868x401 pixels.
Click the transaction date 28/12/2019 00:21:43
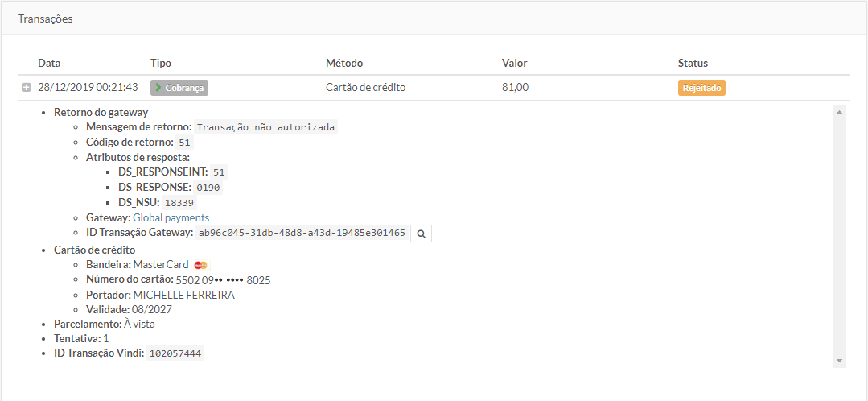[x=88, y=87]
